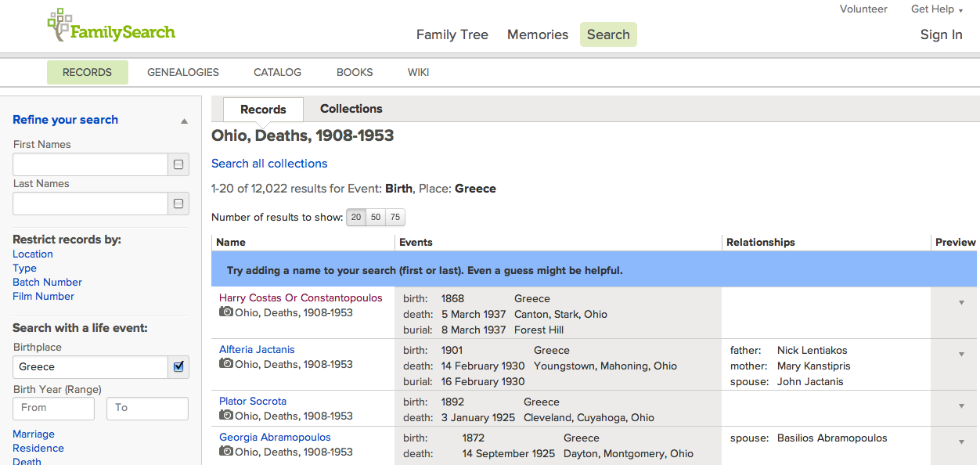Open the Genealogies section
The height and width of the screenshot is (465, 980).
tap(183, 72)
